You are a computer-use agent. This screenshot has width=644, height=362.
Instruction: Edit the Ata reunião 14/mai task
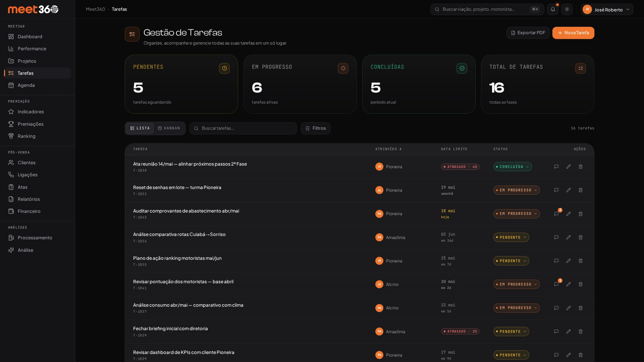click(x=569, y=167)
